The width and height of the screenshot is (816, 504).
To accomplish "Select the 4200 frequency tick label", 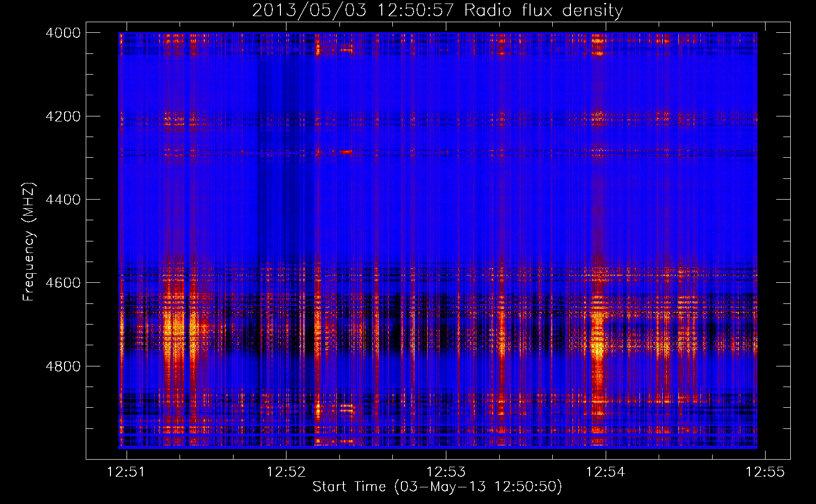I will pyautogui.click(x=63, y=116).
